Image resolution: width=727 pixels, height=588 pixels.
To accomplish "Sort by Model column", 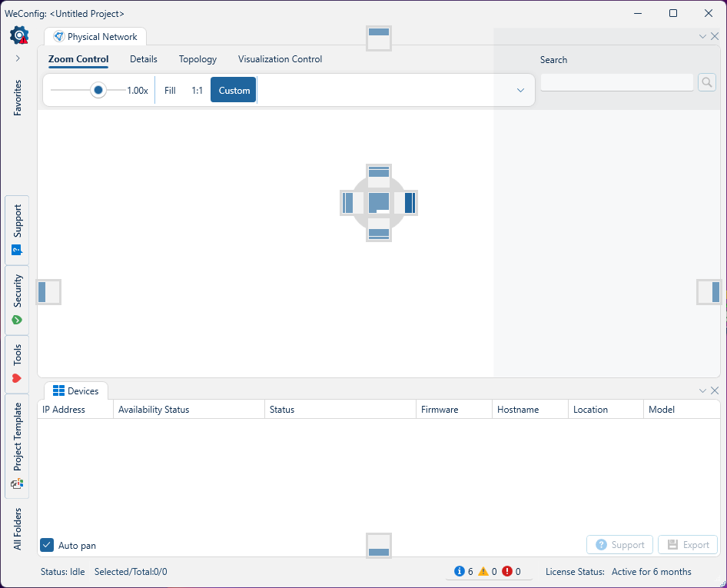I will click(x=682, y=410).
